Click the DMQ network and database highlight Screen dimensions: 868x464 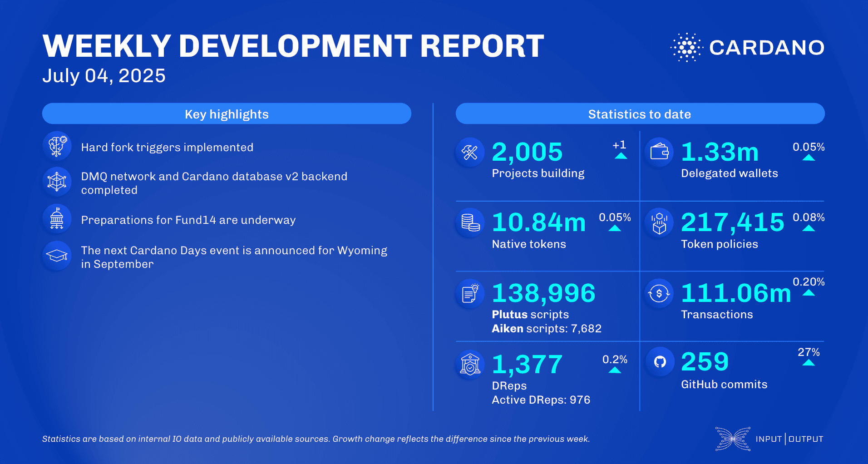coord(214,183)
